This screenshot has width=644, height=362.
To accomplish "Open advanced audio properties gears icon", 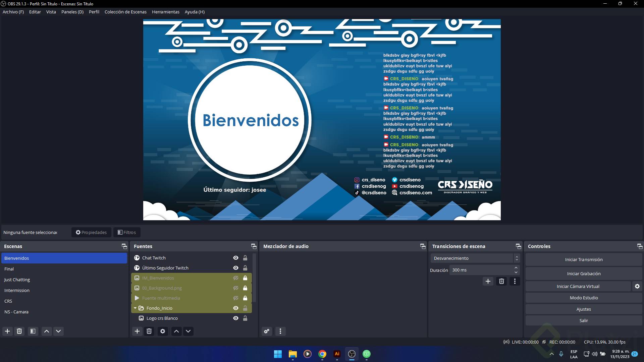I will pos(267,331).
